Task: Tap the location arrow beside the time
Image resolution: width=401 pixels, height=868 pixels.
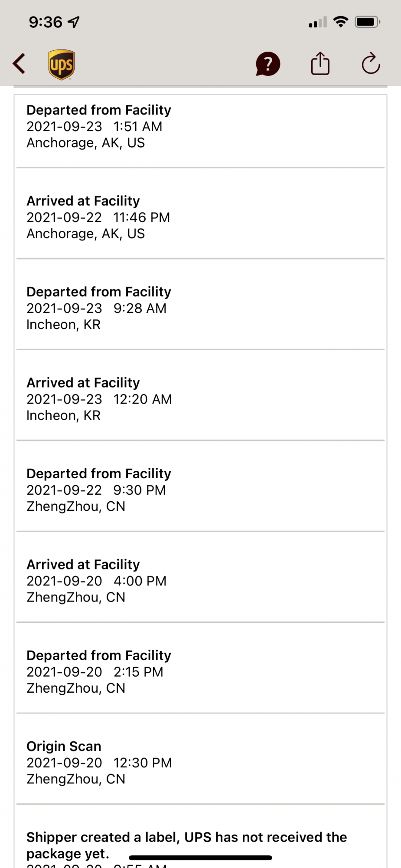Action: [x=74, y=22]
